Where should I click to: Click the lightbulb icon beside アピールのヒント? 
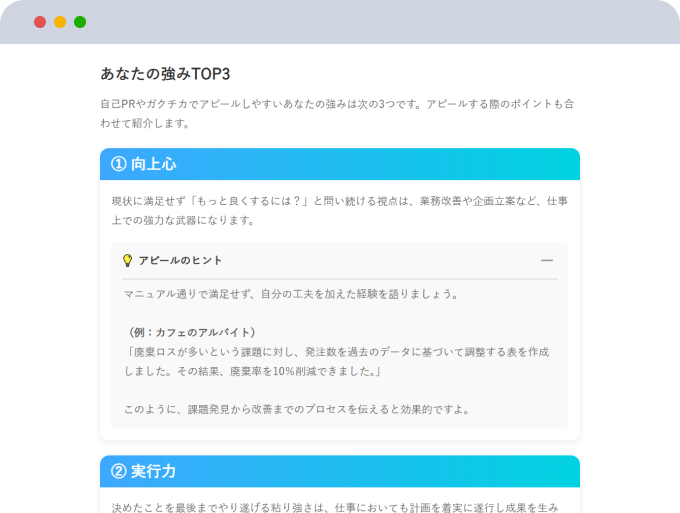click(x=128, y=260)
